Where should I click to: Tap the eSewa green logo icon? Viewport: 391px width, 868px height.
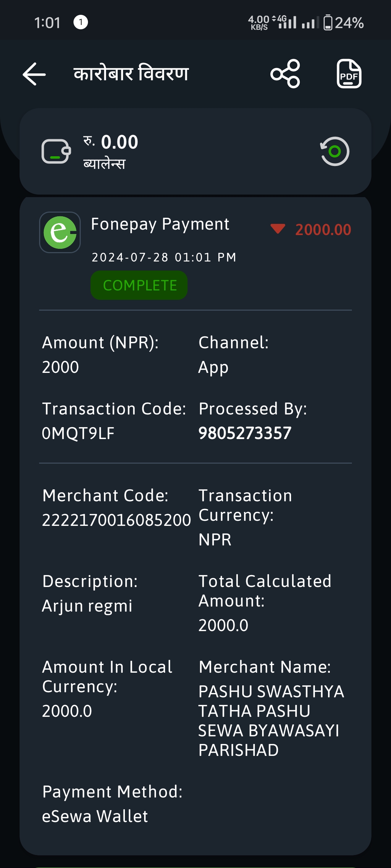click(60, 232)
